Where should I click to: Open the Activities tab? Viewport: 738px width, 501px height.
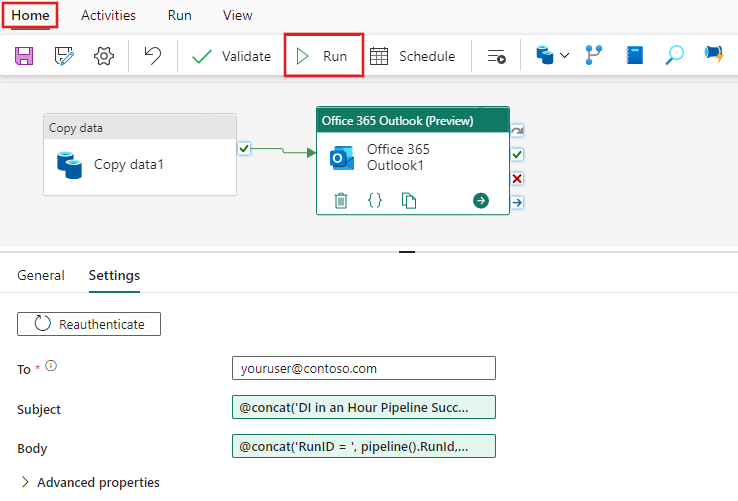click(108, 15)
